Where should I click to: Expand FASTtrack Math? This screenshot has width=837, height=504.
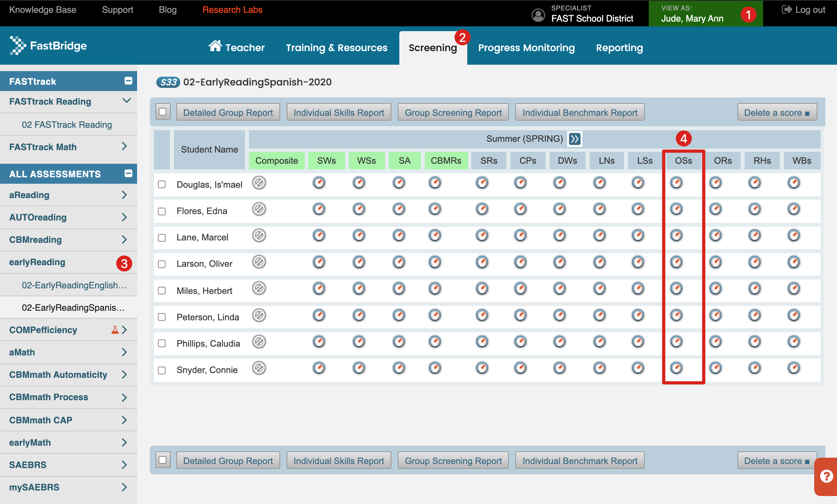(x=124, y=147)
